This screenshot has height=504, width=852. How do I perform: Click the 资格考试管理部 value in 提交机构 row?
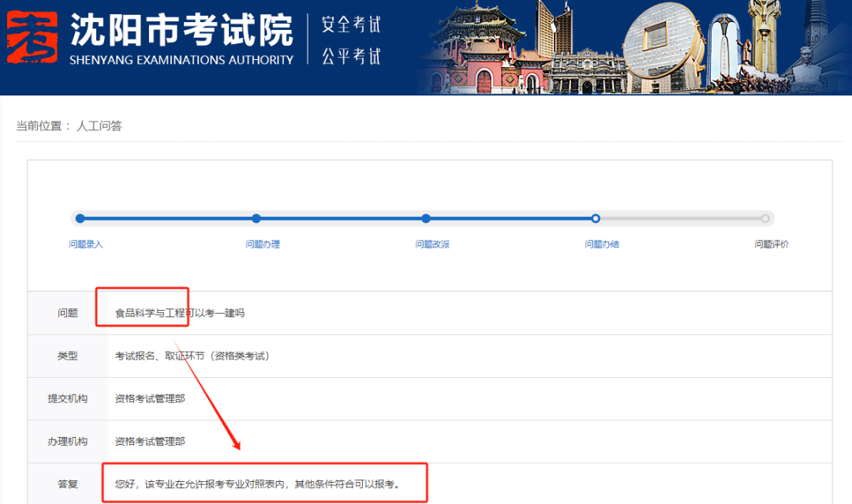coord(150,398)
